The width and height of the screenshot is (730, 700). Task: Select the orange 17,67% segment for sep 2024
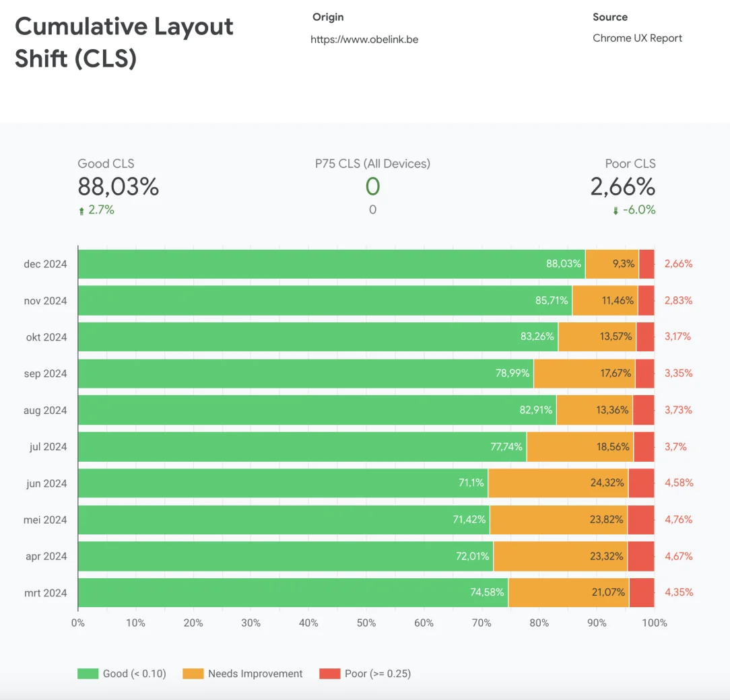[584, 374]
